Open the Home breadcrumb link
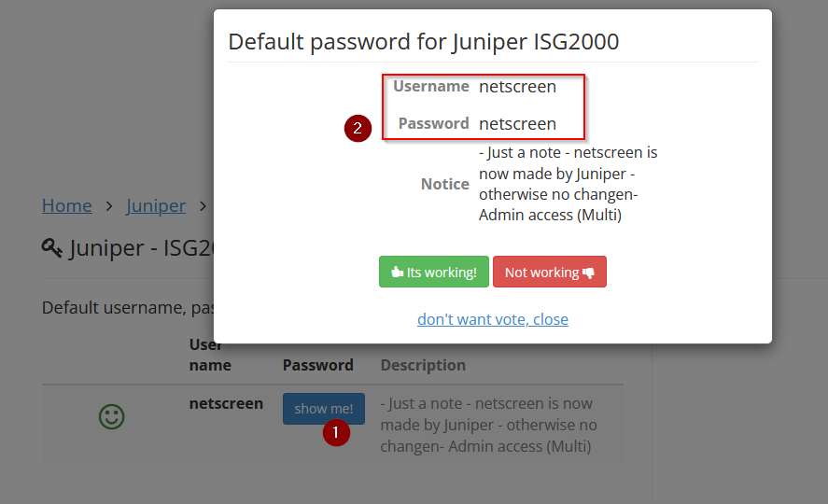 pos(67,205)
